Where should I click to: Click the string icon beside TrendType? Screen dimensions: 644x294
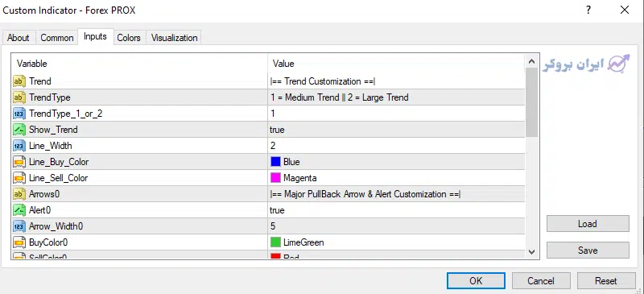click(x=19, y=97)
